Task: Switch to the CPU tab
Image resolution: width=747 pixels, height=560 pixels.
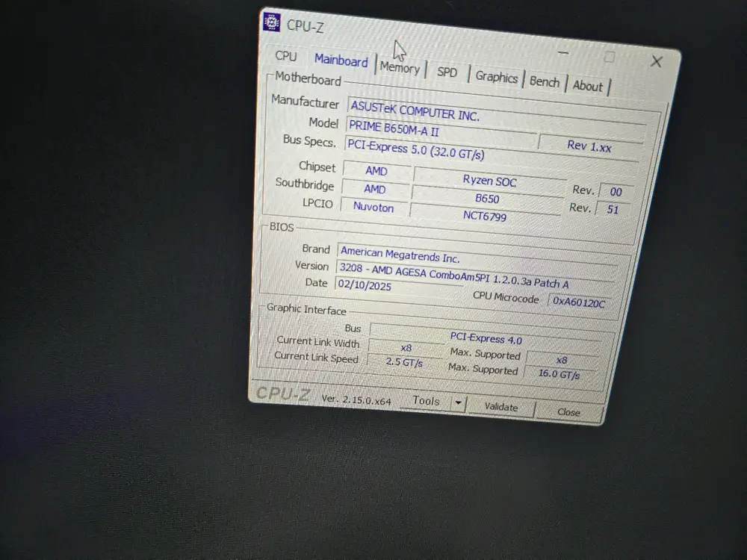Action: pyautogui.click(x=286, y=56)
